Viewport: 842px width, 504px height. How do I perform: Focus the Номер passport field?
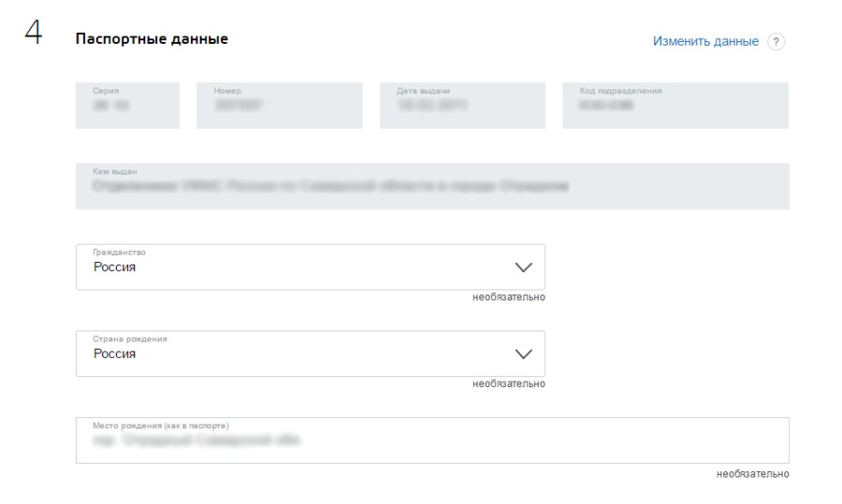(x=280, y=106)
